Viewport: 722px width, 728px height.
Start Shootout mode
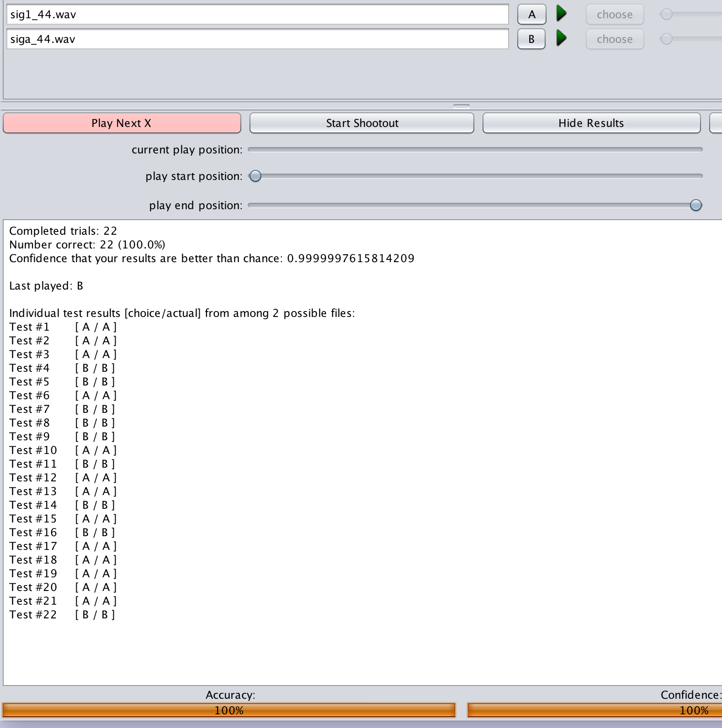tap(362, 123)
